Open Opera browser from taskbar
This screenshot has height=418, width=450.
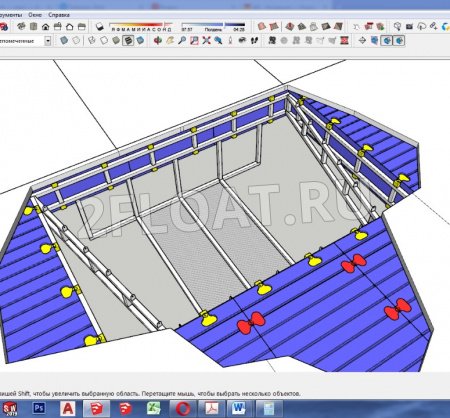click(x=183, y=408)
